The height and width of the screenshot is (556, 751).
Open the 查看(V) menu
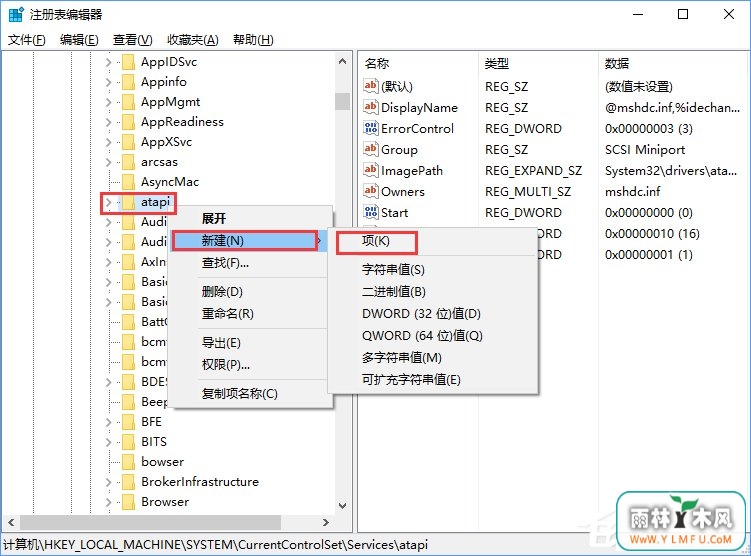point(133,40)
